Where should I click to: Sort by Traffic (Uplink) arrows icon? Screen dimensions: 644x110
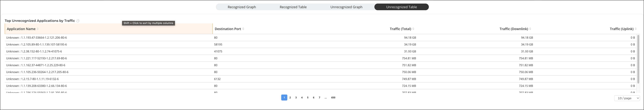coord(636,29)
